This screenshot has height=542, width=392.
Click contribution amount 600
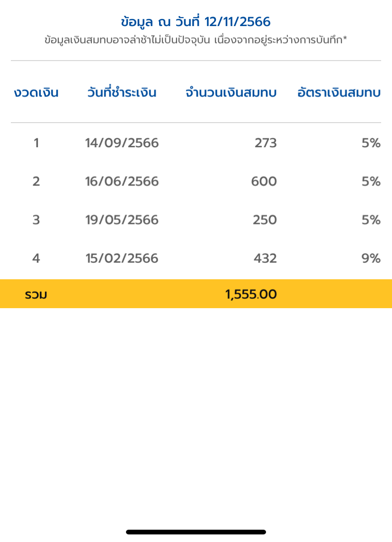pyautogui.click(x=264, y=181)
